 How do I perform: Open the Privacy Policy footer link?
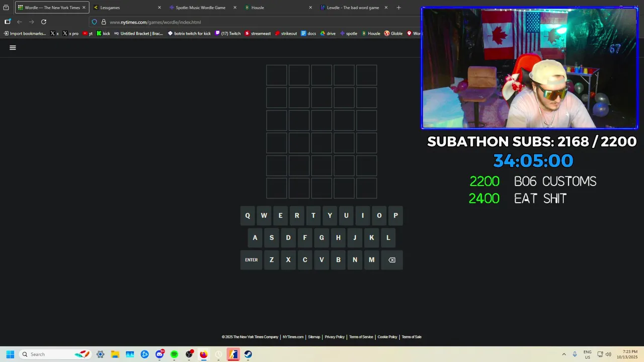(335, 337)
